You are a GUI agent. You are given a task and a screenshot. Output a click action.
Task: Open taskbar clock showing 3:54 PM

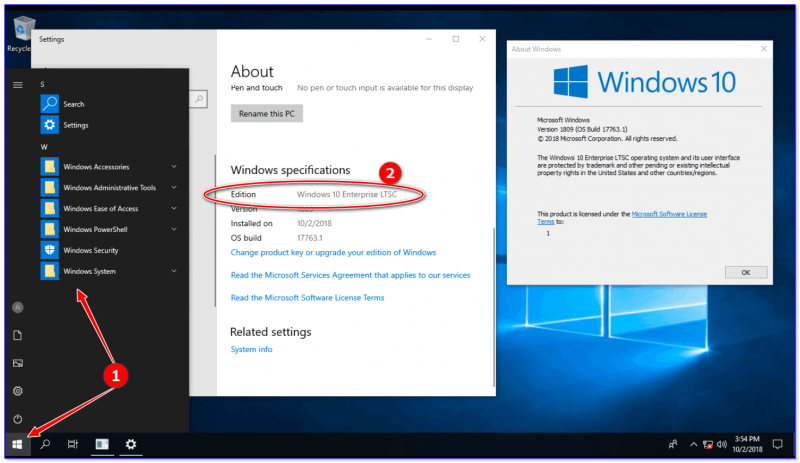pyautogui.click(x=747, y=444)
